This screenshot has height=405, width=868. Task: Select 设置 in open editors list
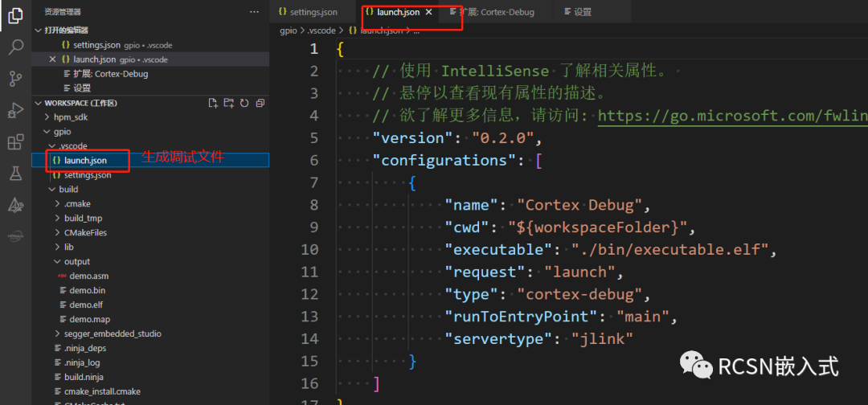pyautogui.click(x=150, y=88)
